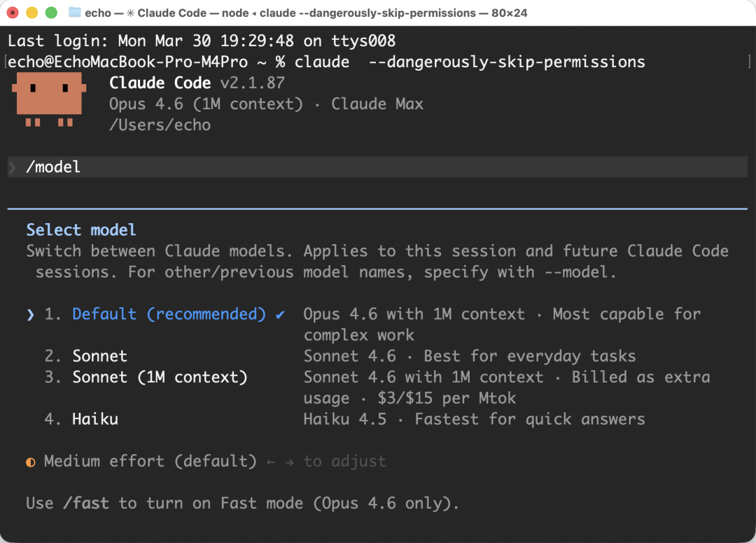Click the right arrow effort adjuster

click(x=290, y=462)
